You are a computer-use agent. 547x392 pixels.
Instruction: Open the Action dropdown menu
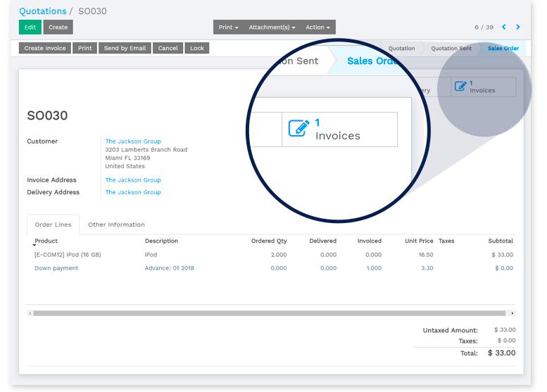[317, 27]
